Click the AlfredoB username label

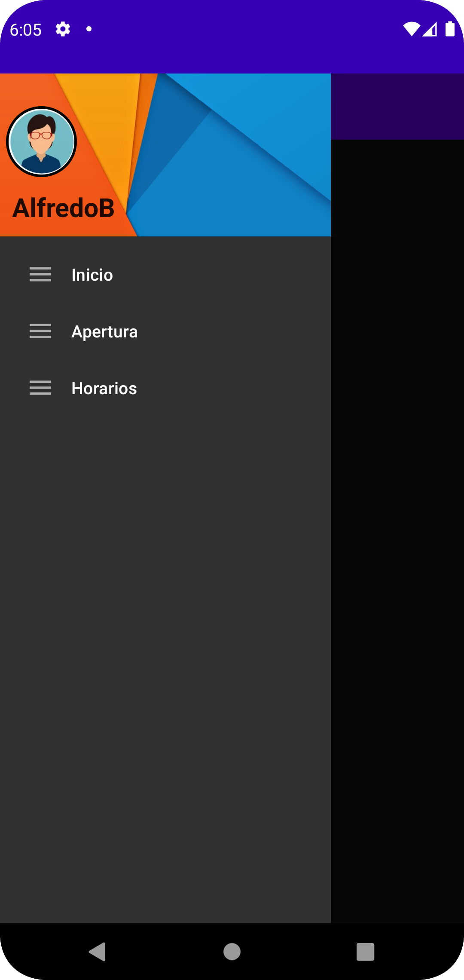click(64, 209)
